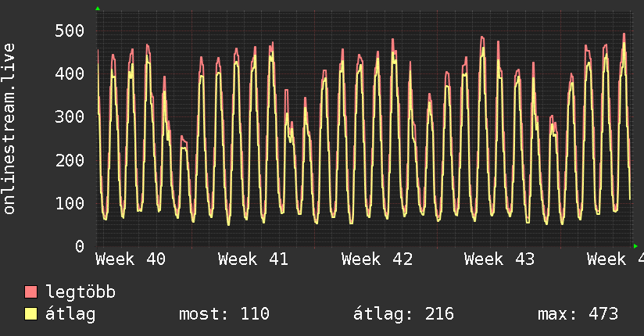The height and width of the screenshot is (336, 644).
Task: Click the Week 41 axis label
Action: point(253,259)
